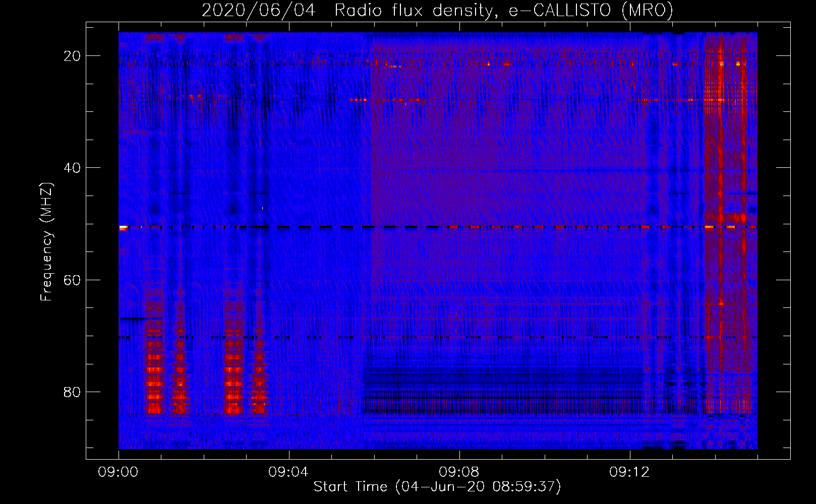Click the 40 frequency tick label

click(73, 168)
